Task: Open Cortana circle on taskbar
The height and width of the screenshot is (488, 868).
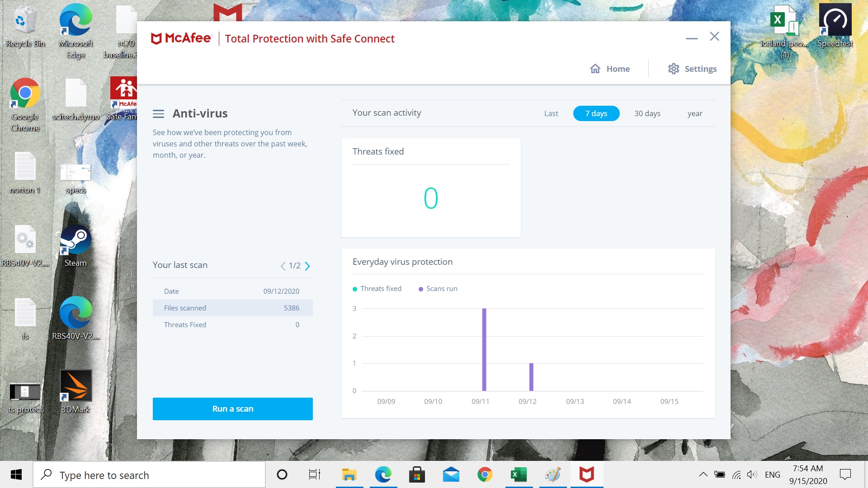Action: pos(282,474)
